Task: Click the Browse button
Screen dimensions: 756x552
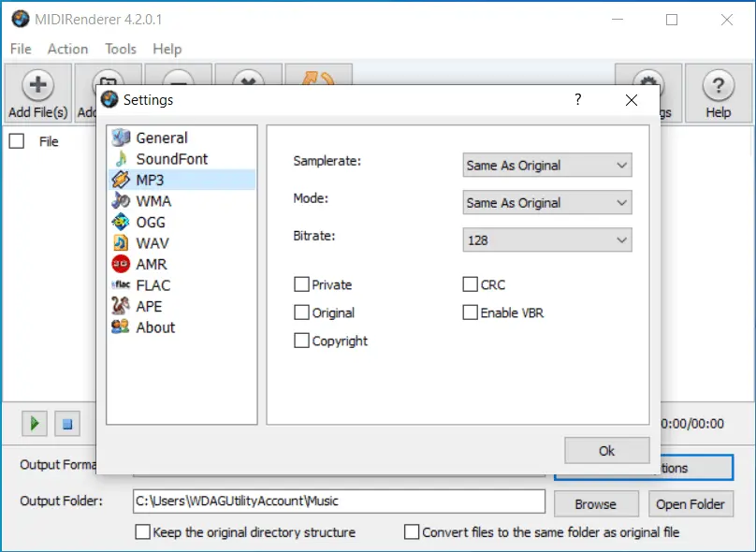Action: point(596,504)
